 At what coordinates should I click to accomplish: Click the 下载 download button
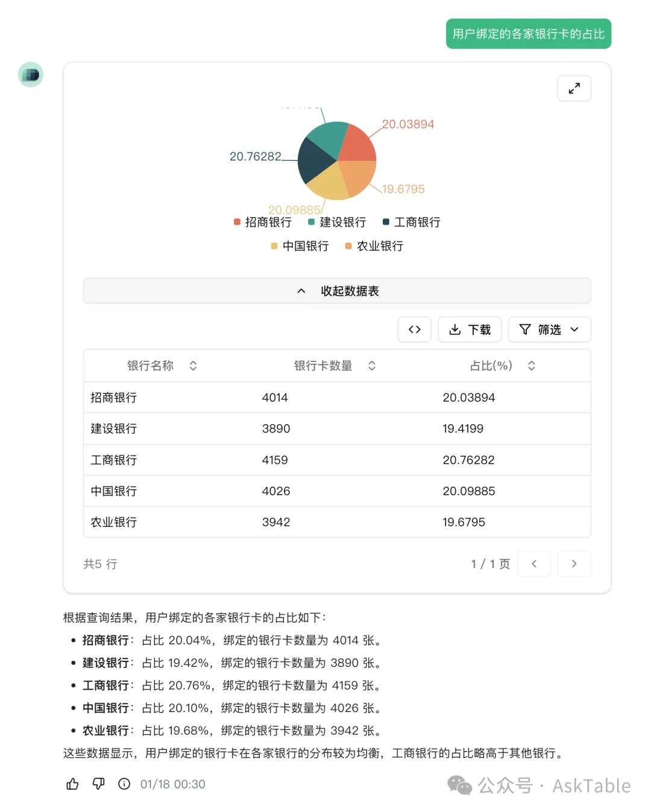[x=470, y=329]
